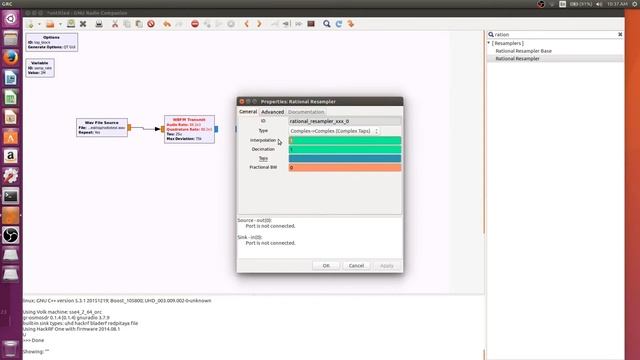The width and height of the screenshot is (640, 360).
Task: Open the Amazon launcher icon
Action: (x=11, y=156)
